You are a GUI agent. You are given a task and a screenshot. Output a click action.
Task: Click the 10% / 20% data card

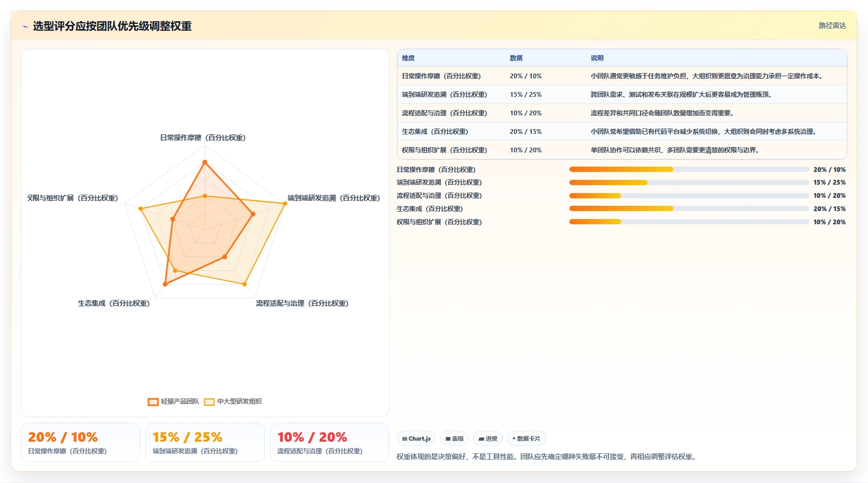tap(330, 442)
